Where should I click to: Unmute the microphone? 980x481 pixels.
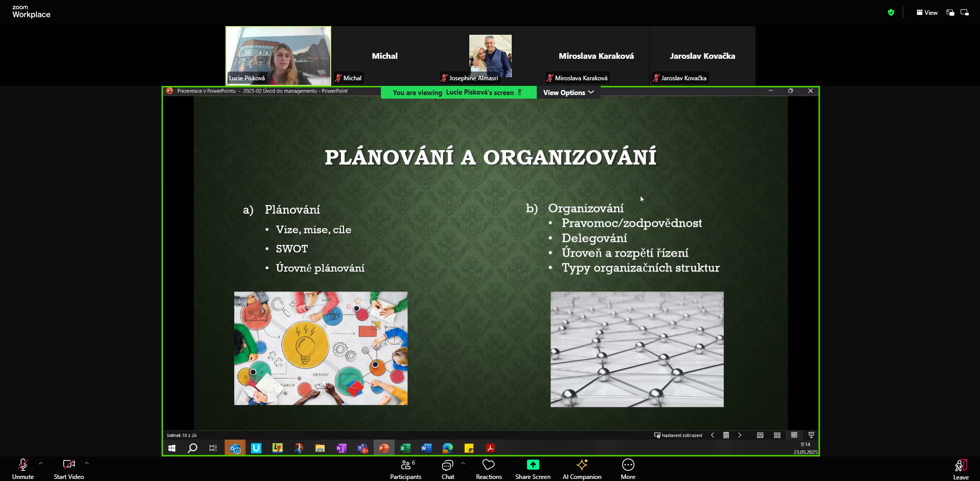23,469
